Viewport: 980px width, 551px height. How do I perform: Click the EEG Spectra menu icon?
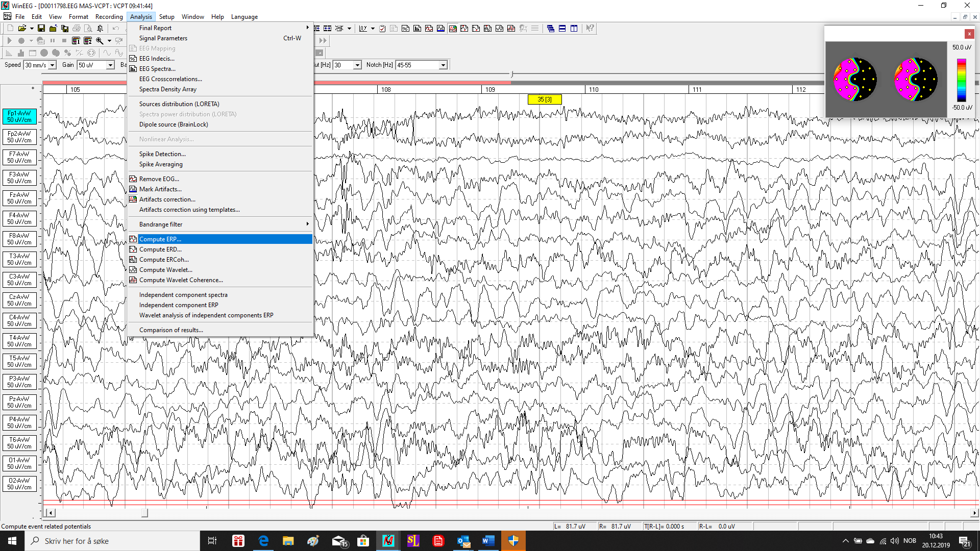[133, 69]
